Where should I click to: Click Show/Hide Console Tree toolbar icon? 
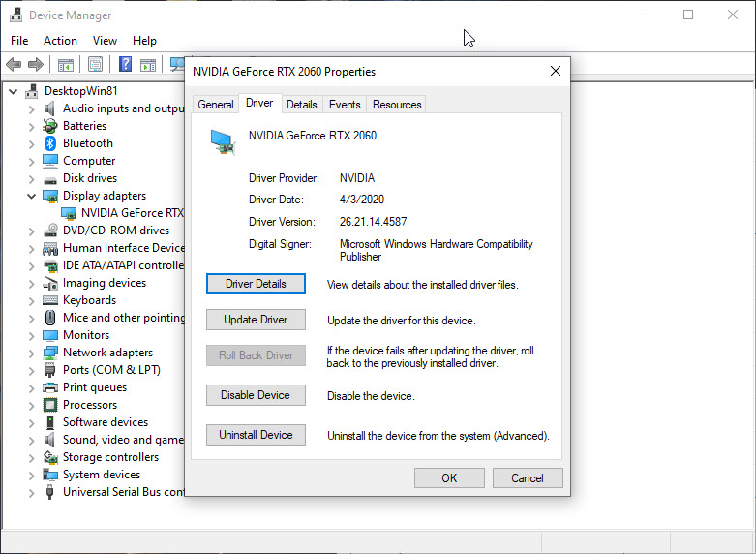pos(66,64)
